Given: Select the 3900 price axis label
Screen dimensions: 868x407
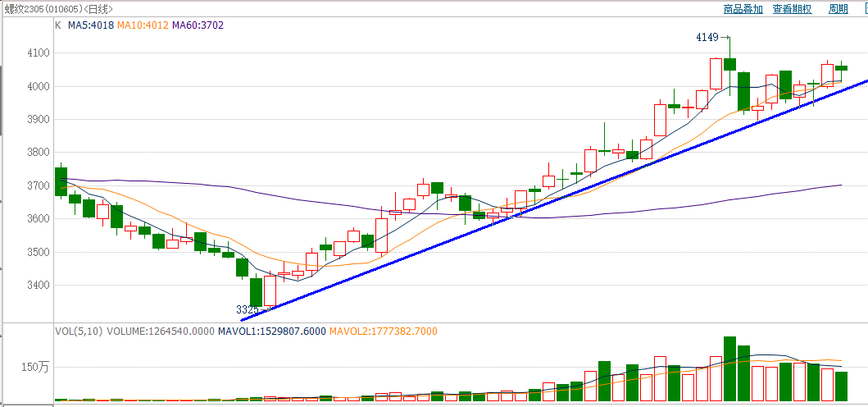Looking at the screenshot, I should tap(39, 120).
